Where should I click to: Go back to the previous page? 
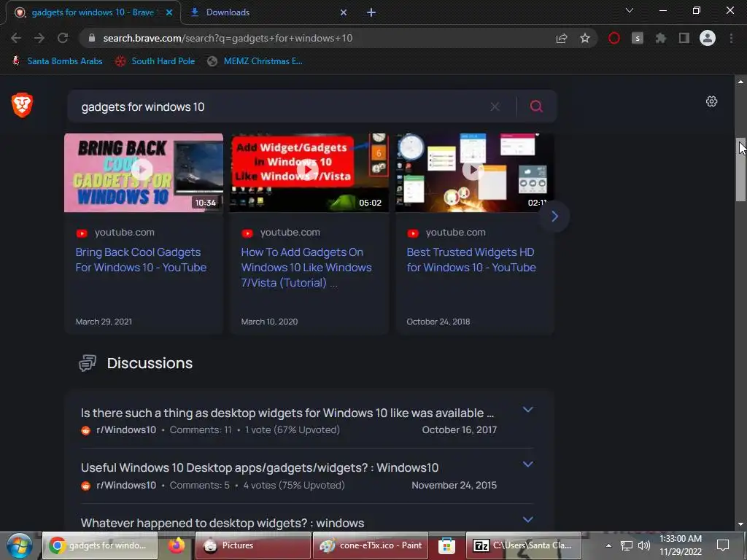tap(16, 38)
